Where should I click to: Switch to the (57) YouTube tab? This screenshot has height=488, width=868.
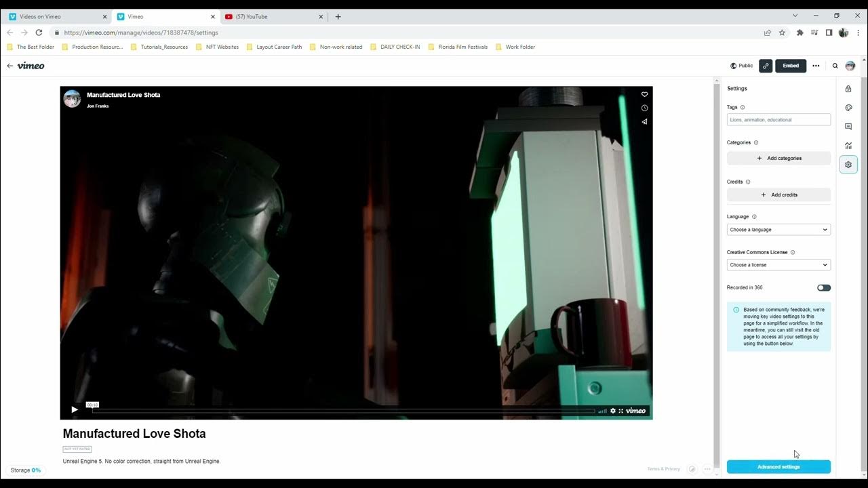point(273,16)
